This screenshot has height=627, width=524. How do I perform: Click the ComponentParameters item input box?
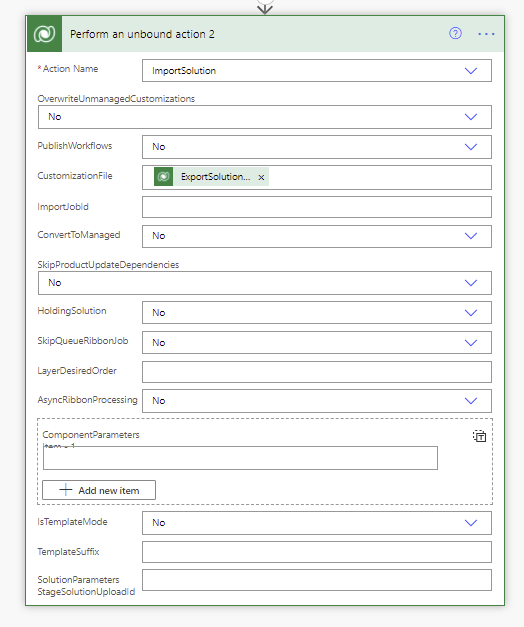(x=240, y=458)
